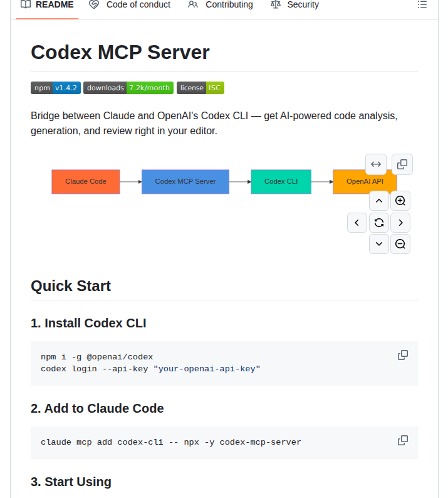Click the Contributing people icon

193,4
